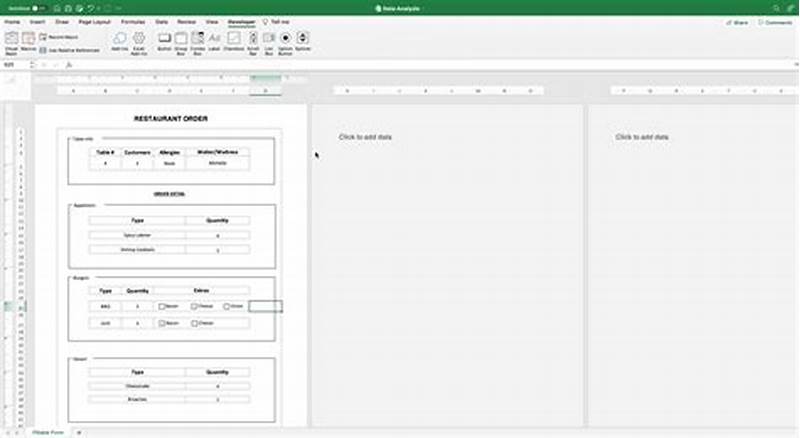The height and width of the screenshot is (438, 800).
Task: Tick first checkbox in second burger row
Action: [162, 323]
